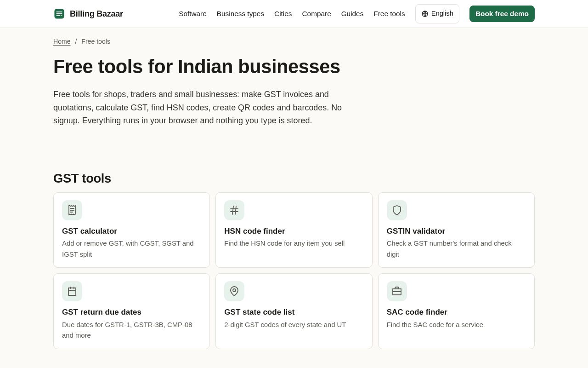Open the GST return due dates title
This screenshot has height=368, width=588.
(102, 312)
